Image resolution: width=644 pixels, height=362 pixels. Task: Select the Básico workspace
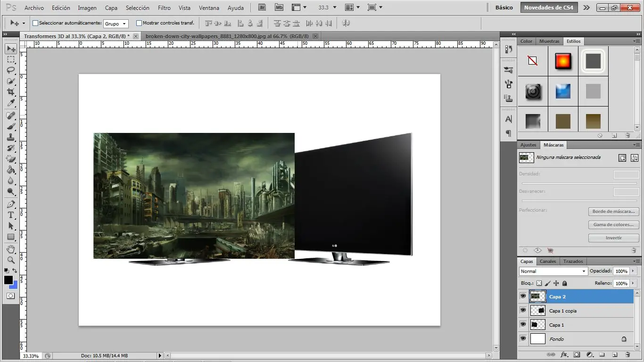pyautogui.click(x=504, y=8)
